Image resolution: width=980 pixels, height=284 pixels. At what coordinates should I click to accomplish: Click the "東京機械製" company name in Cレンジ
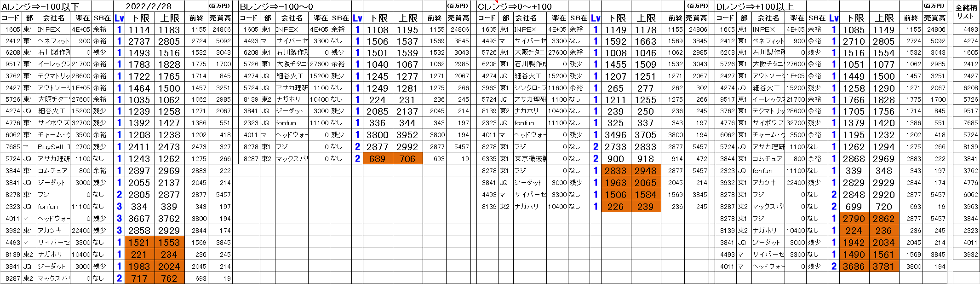tap(530, 159)
